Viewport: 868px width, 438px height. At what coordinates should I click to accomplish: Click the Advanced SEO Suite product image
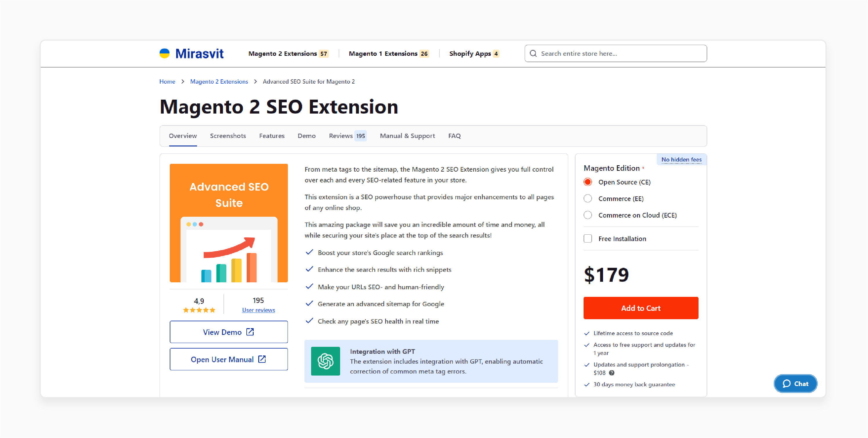[x=229, y=223]
